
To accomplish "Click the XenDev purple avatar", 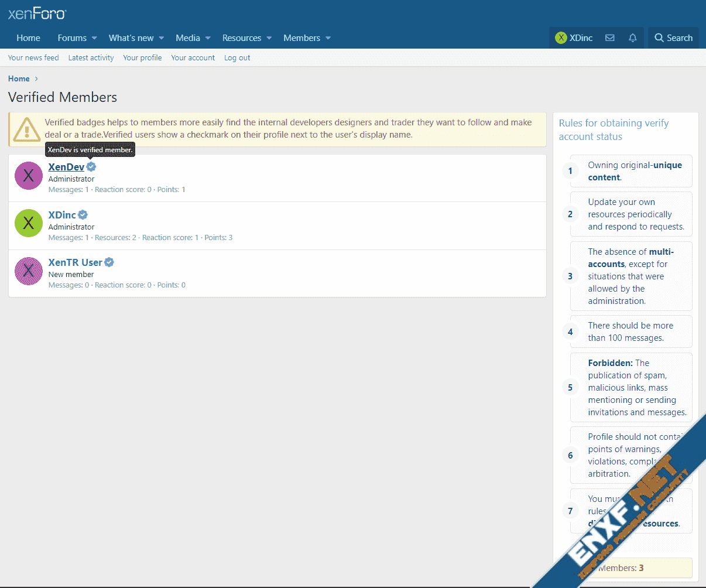I will [x=29, y=176].
